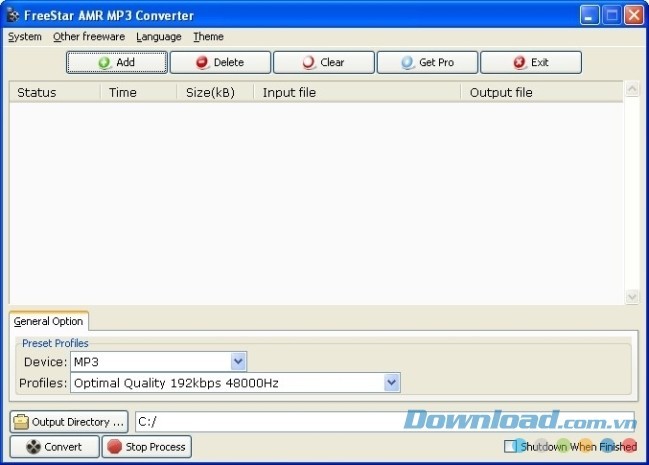
Task: Toggle Shutdown When Finished checkbox
Action: [x=510, y=446]
